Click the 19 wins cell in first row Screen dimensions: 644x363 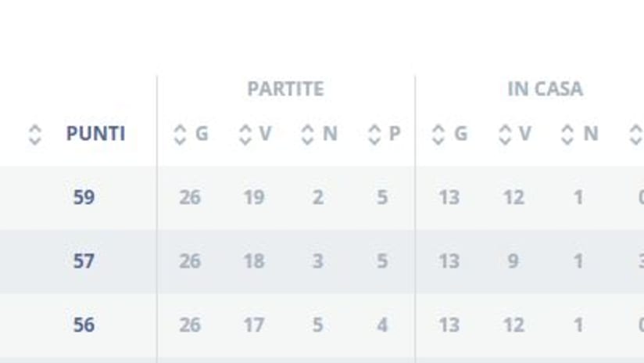(x=254, y=197)
